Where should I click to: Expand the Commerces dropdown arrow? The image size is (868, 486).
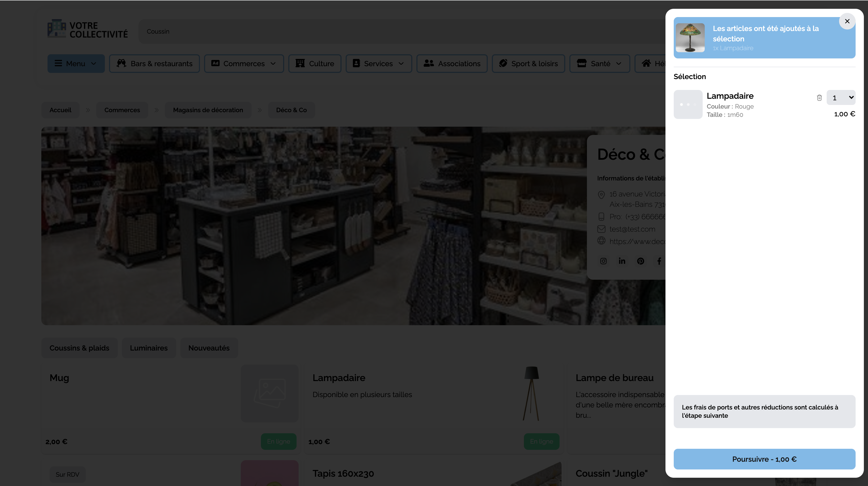click(x=273, y=63)
